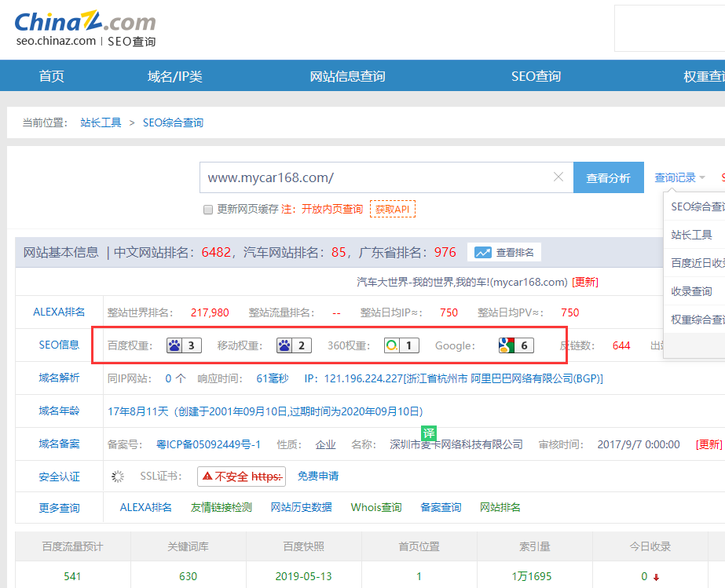
Task: Click the 安全认证 row label
Action: click(59, 477)
